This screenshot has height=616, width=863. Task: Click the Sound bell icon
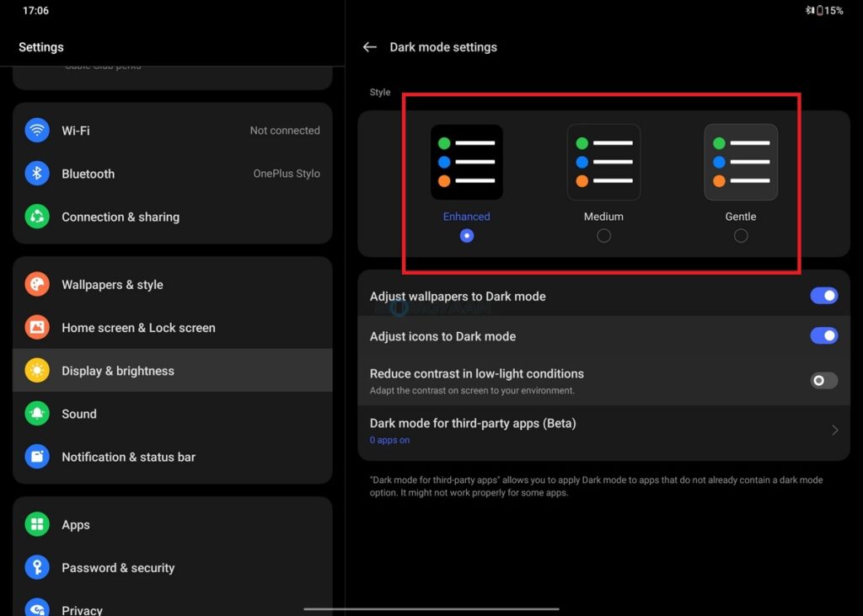tap(37, 414)
